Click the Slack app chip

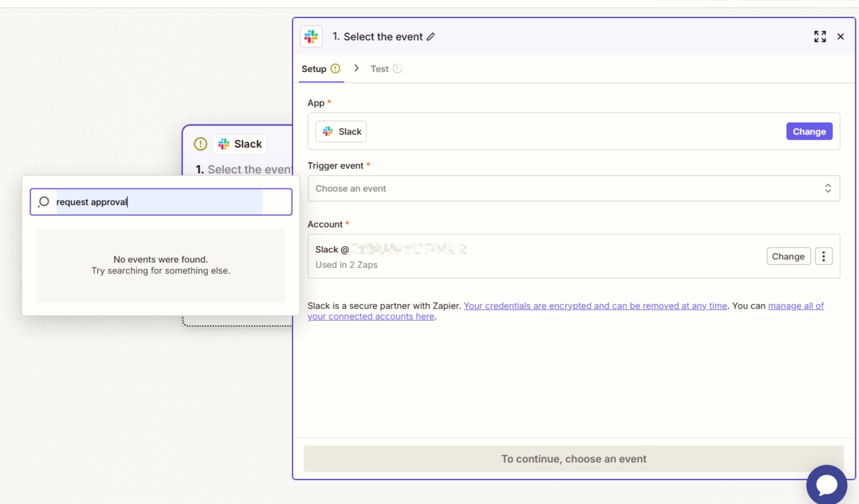coord(341,131)
